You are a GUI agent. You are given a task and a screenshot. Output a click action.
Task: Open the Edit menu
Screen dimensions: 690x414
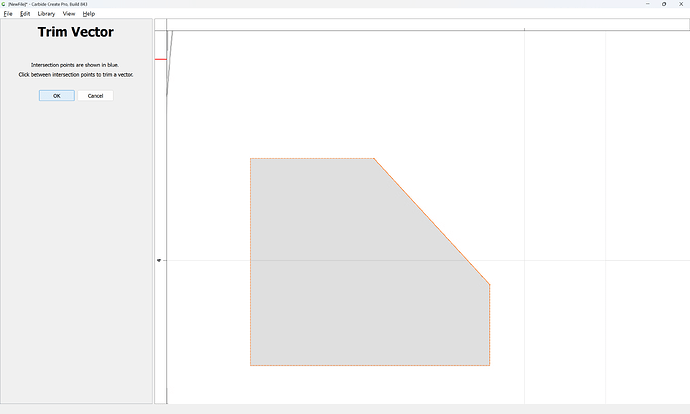[x=25, y=14]
